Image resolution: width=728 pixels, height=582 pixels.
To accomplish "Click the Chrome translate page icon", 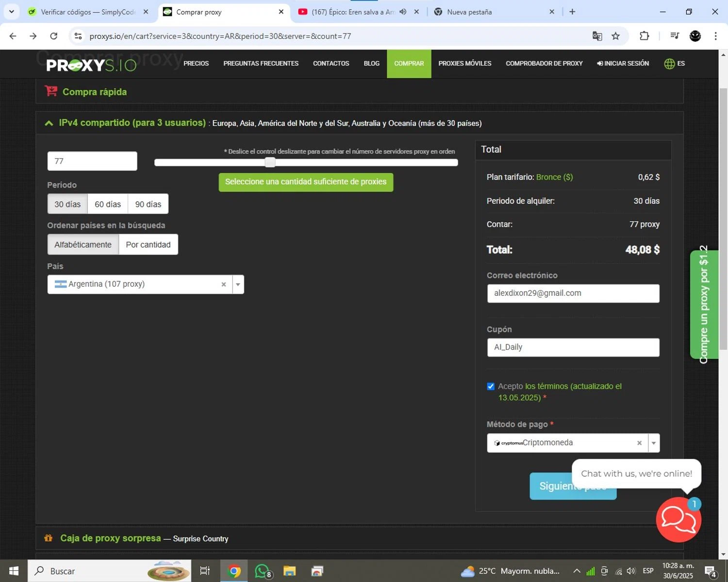I will [x=597, y=36].
